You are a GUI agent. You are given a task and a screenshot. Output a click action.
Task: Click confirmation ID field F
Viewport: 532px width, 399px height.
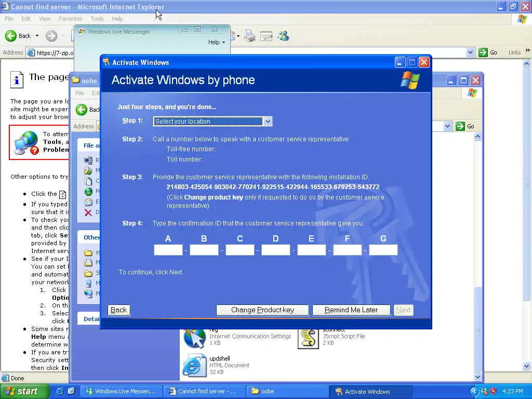(x=348, y=250)
